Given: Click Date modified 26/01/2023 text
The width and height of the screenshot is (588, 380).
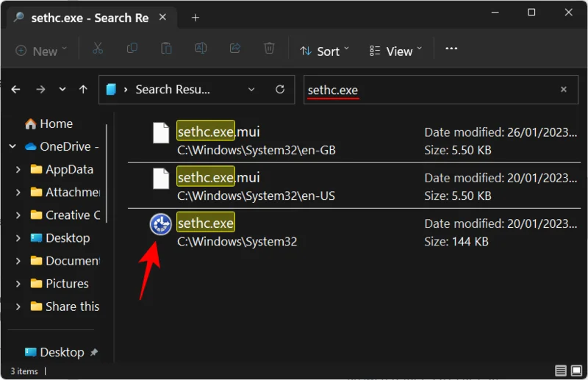Looking at the screenshot, I should tap(501, 132).
